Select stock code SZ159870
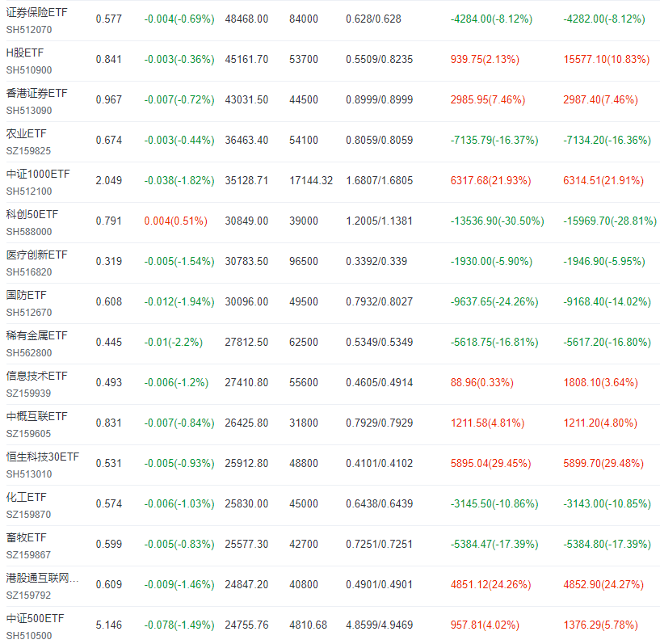660x644 pixels. tap(28, 515)
